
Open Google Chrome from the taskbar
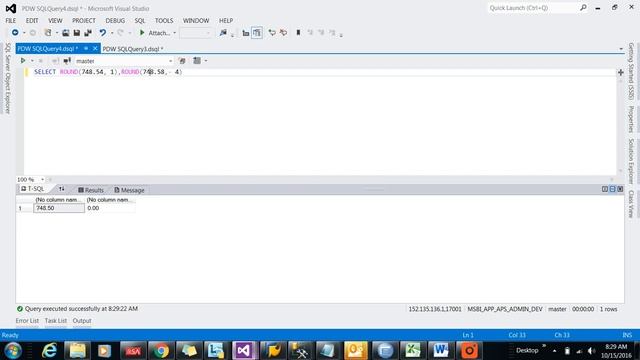click(161, 351)
